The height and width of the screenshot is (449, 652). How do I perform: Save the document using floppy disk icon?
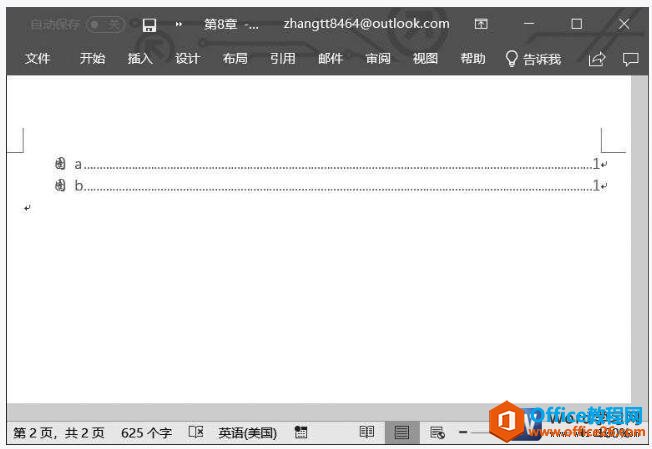149,25
